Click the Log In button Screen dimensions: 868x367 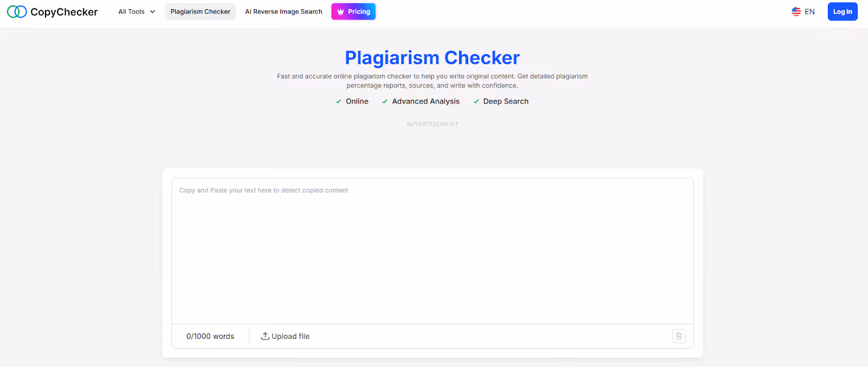coord(842,11)
